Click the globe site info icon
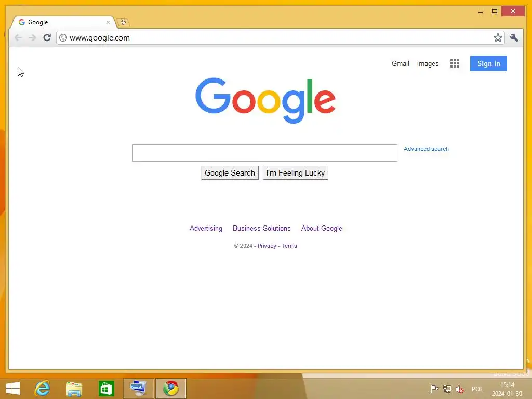Viewport: 532px width, 399px height. 63,37
